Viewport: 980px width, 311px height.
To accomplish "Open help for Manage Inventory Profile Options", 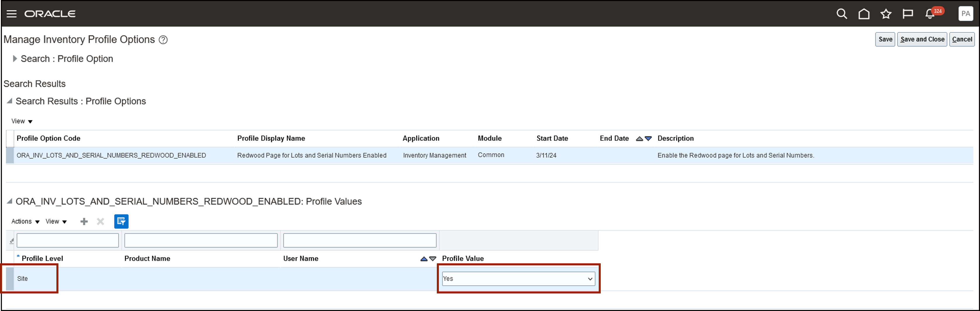I will point(163,39).
